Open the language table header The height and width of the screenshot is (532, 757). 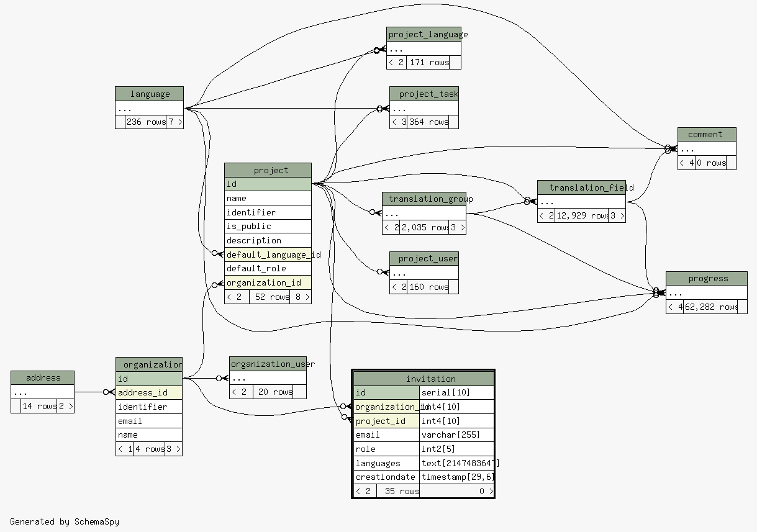(x=149, y=94)
